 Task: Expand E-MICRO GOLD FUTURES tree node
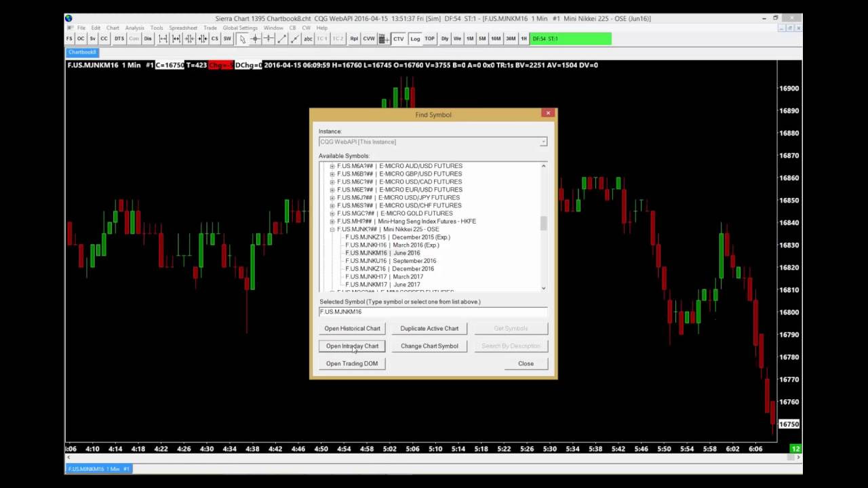[332, 213]
